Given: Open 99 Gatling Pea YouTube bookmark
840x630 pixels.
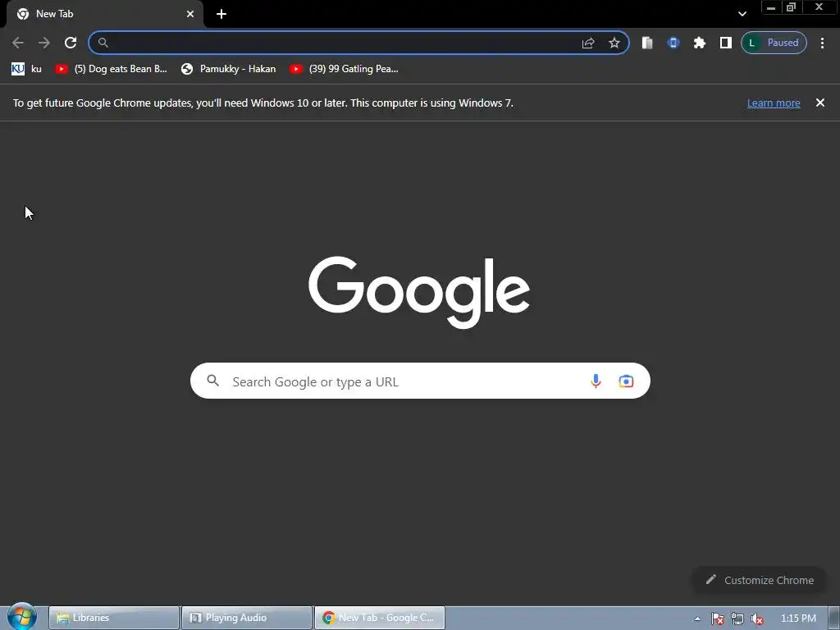Looking at the screenshot, I should pyautogui.click(x=344, y=69).
